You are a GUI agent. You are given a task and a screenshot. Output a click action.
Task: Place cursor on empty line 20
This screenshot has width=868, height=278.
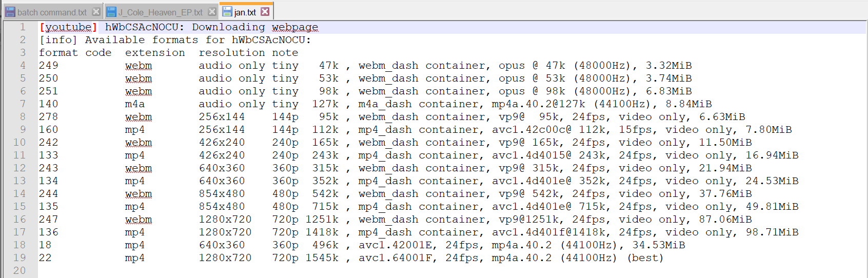[451, 270]
